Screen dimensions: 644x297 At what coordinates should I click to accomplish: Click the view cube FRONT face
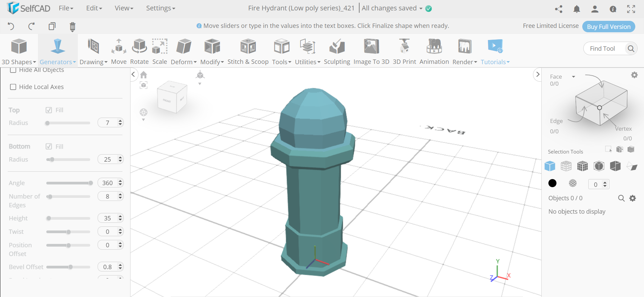(x=167, y=100)
